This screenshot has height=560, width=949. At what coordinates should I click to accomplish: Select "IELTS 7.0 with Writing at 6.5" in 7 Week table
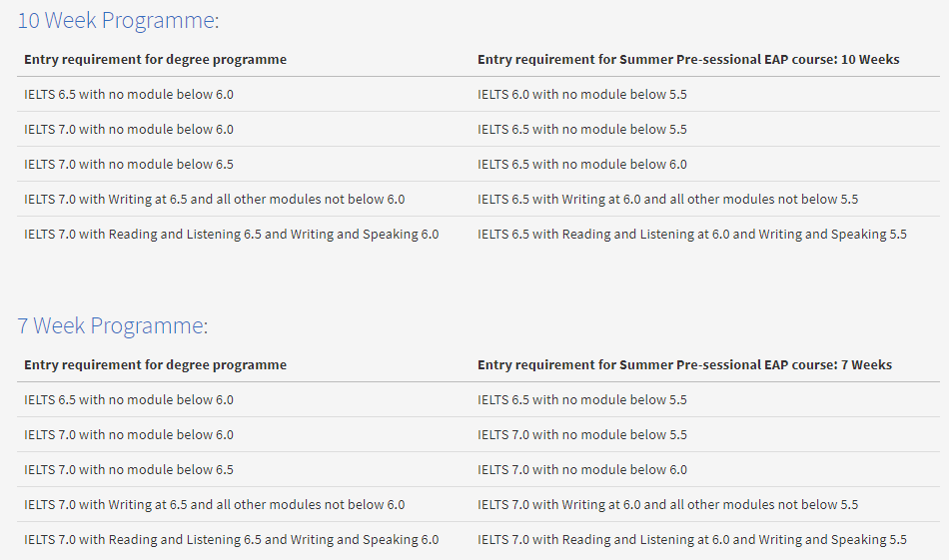click(x=214, y=505)
